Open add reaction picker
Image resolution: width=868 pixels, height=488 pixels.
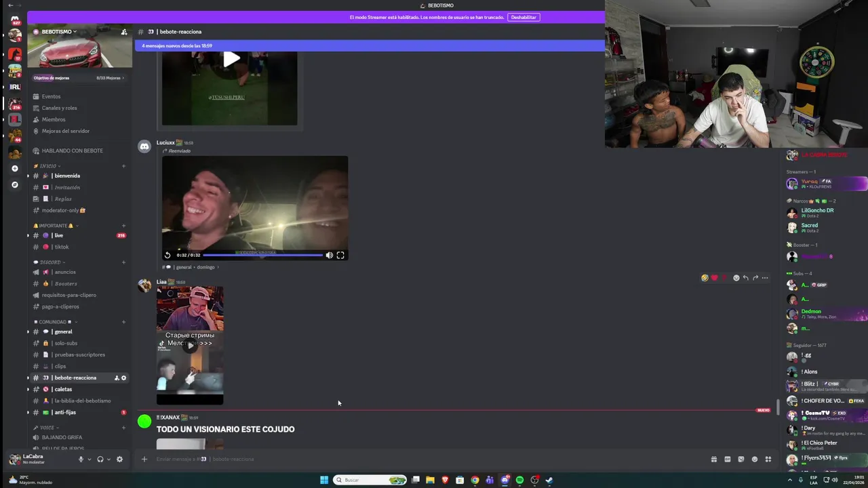tap(736, 278)
